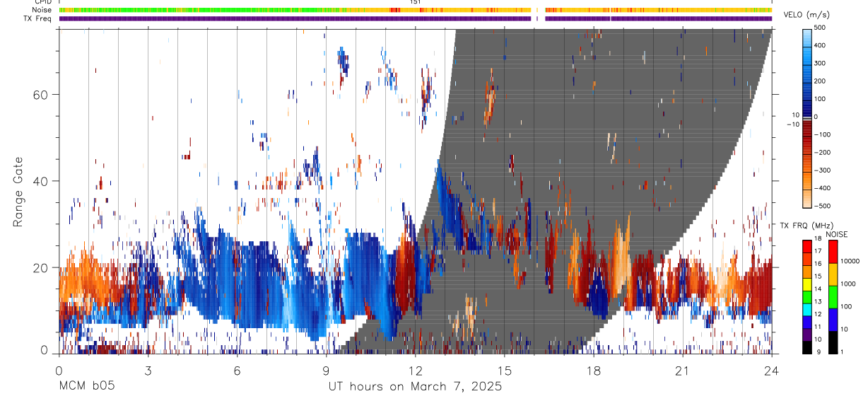Click the '-400' label on the velocity colorbar

coord(821,188)
